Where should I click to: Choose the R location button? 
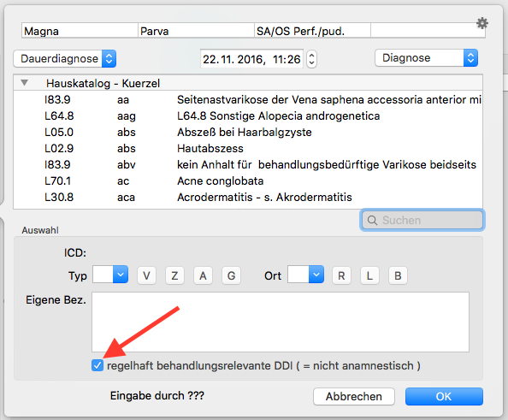[341, 275]
